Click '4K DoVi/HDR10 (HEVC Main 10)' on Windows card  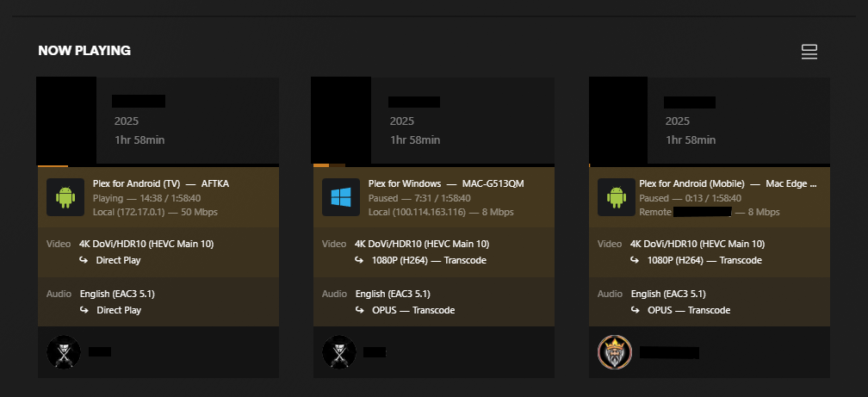tap(422, 244)
